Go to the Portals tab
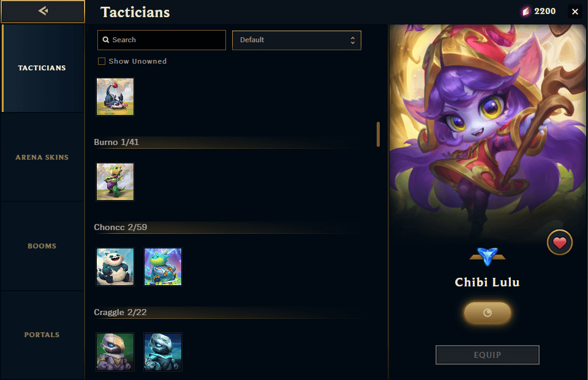 [x=42, y=335]
